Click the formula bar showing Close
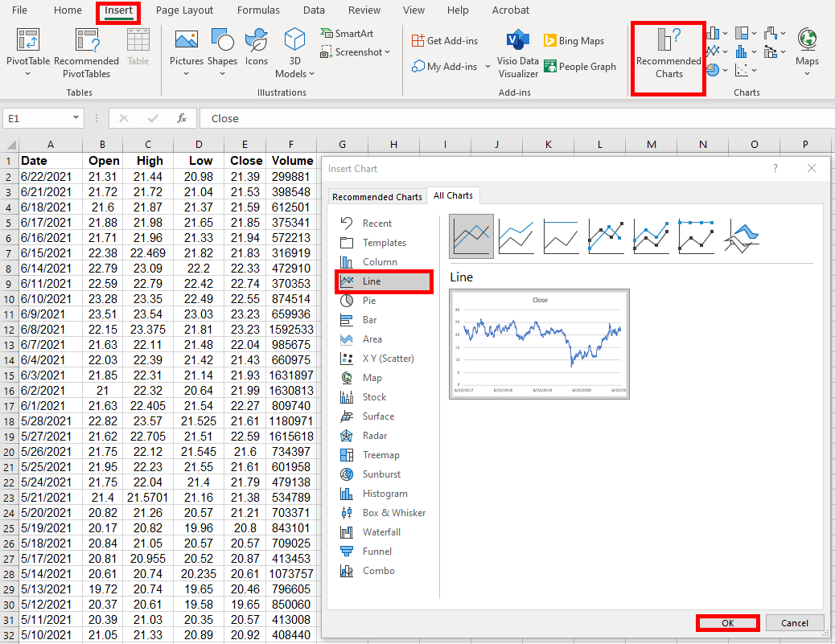The width and height of the screenshot is (835, 644). click(x=516, y=118)
